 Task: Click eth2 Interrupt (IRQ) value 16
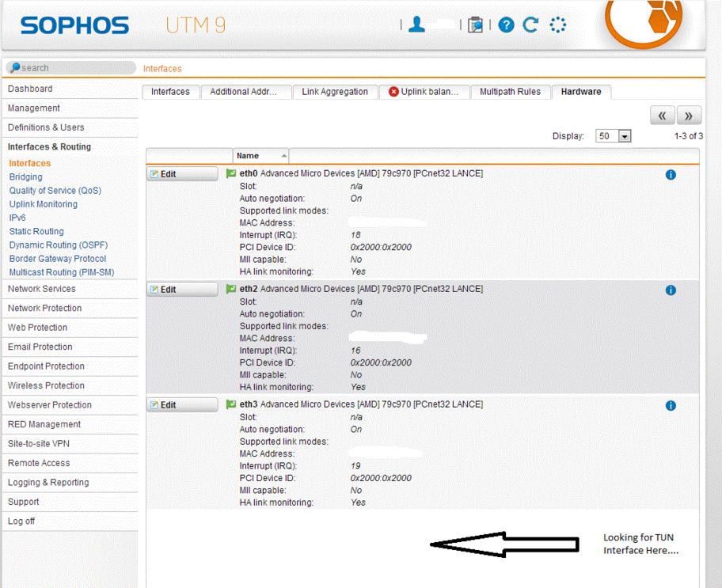tap(355, 351)
